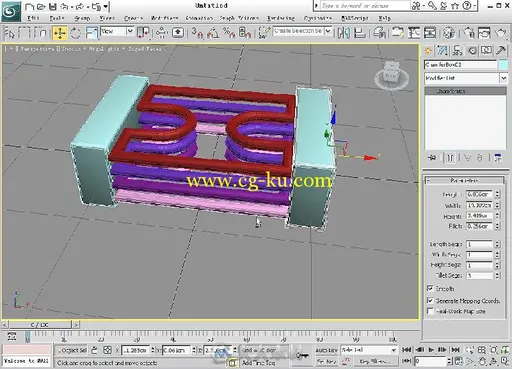This screenshot has height=369, width=512.
Task: Open the Tools menu
Action: click(57, 18)
